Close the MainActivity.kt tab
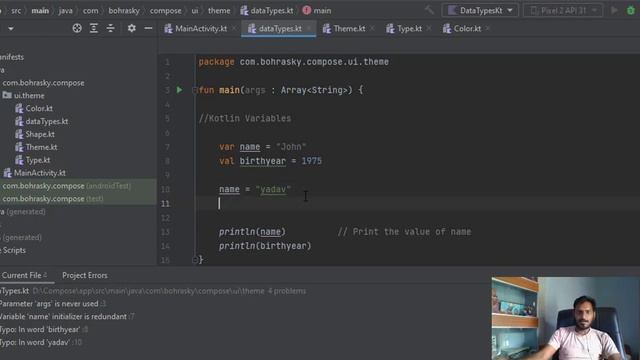Viewport: 640px width, 360px height. pos(234,29)
